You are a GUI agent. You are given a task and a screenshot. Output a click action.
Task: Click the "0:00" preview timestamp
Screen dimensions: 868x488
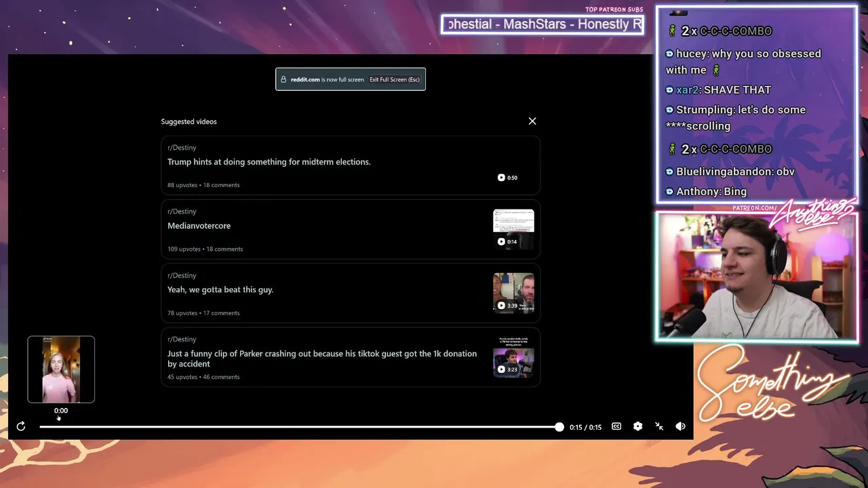tap(61, 411)
